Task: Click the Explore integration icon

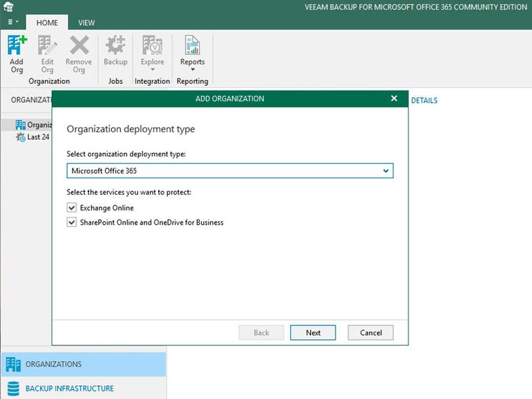Action: (152, 45)
